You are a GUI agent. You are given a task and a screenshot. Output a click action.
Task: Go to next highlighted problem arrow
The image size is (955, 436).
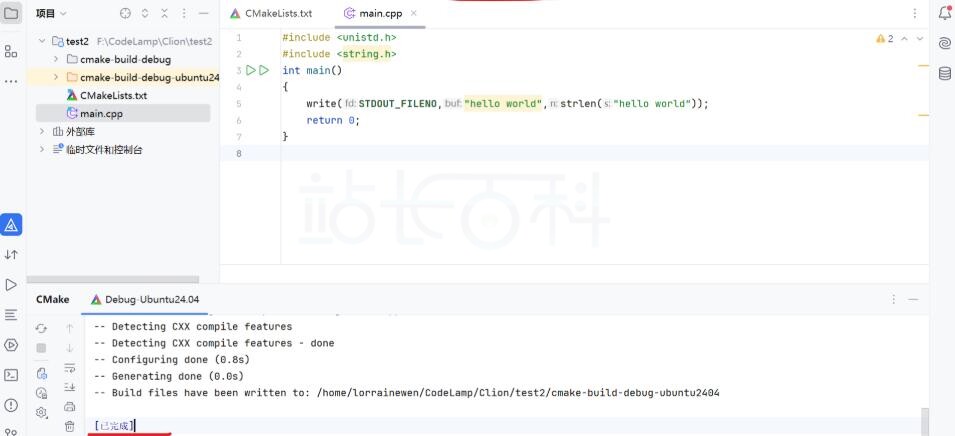[920, 39]
